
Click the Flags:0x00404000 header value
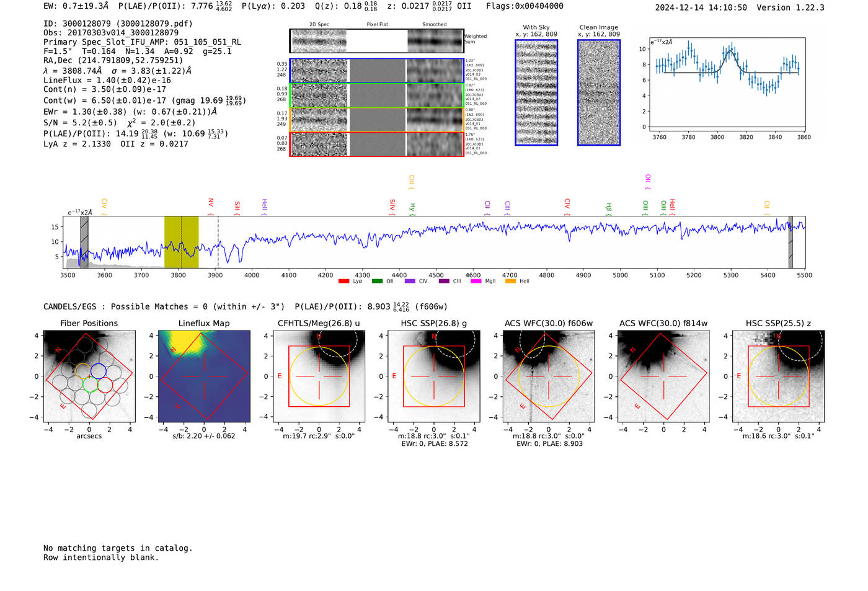click(525, 6)
